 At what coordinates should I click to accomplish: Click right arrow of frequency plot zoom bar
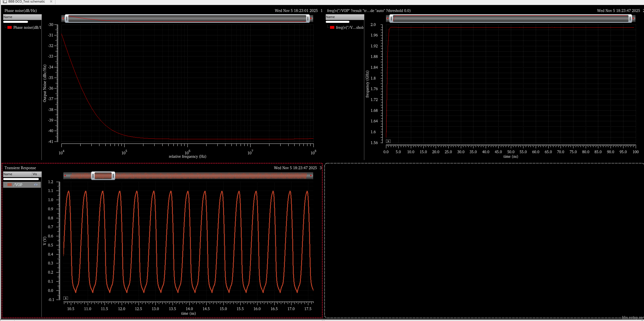point(633,19)
